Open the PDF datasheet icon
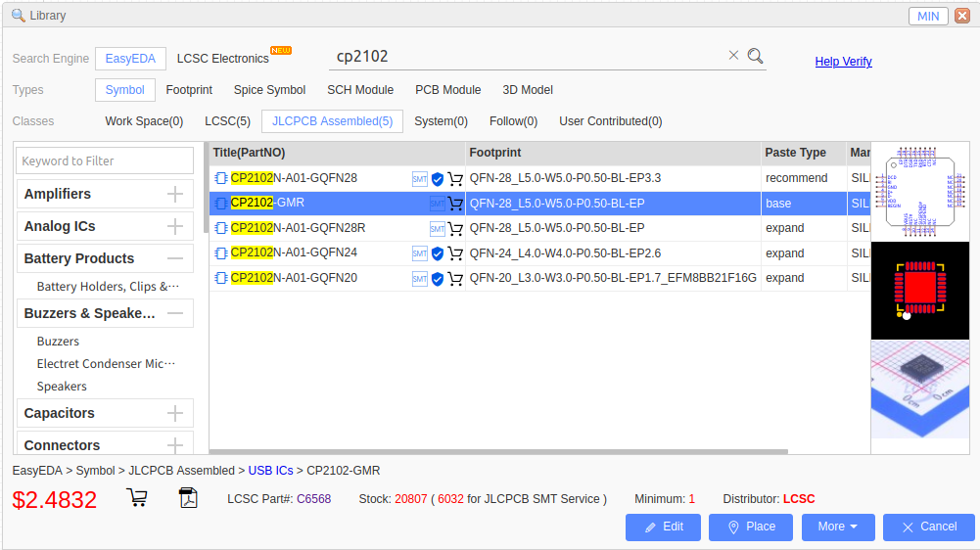980x550 pixels. (x=188, y=497)
